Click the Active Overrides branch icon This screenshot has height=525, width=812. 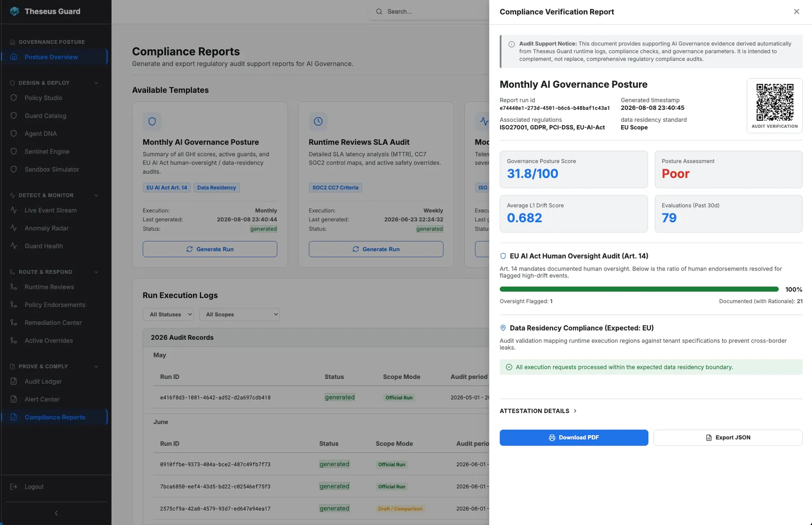click(x=14, y=341)
